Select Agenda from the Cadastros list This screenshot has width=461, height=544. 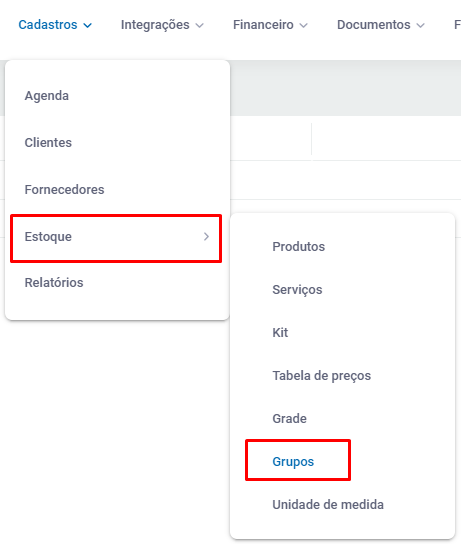[x=46, y=96]
